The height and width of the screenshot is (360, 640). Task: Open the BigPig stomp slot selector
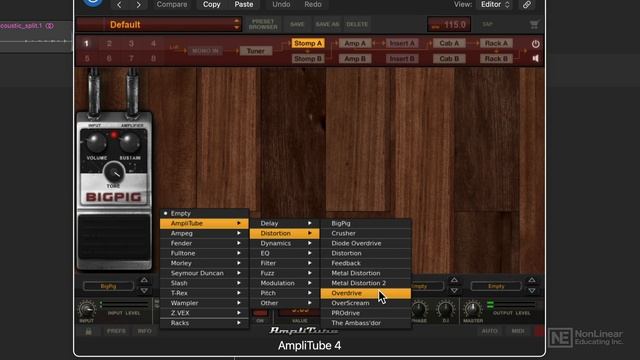pyautogui.click(x=109, y=286)
